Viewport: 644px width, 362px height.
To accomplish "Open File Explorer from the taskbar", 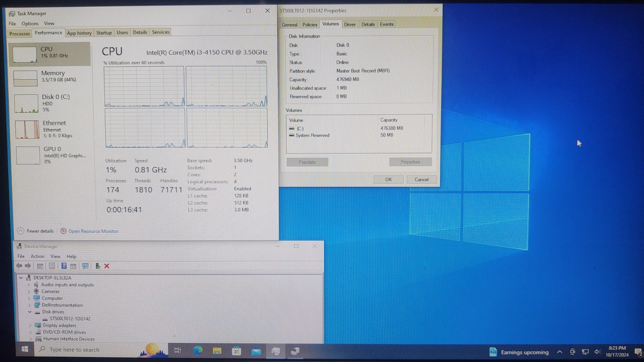I will (217, 350).
